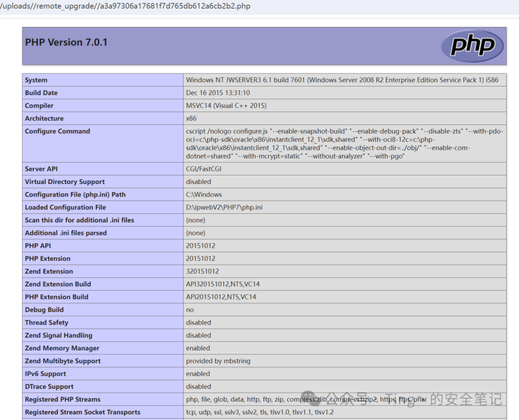
Task: Select the Windows NT JWSERVER3 system value
Action: click(x=342, y=80)
